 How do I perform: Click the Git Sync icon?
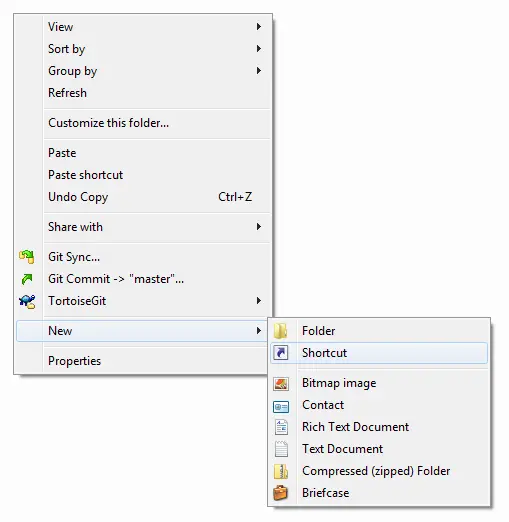(x=27, y=257)
